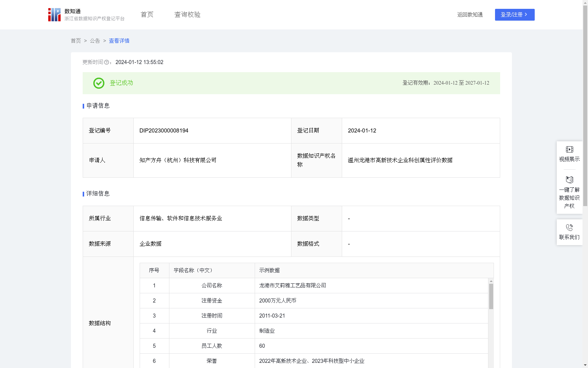Click the green 登记成功 checkmark icon

click(x=98, y=83)
